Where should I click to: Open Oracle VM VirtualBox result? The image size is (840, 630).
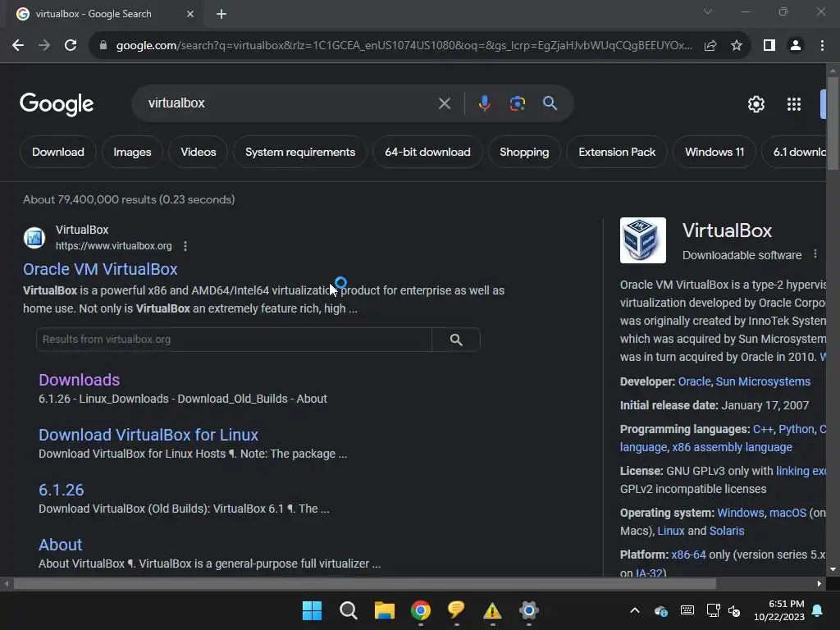coord(100,269)
